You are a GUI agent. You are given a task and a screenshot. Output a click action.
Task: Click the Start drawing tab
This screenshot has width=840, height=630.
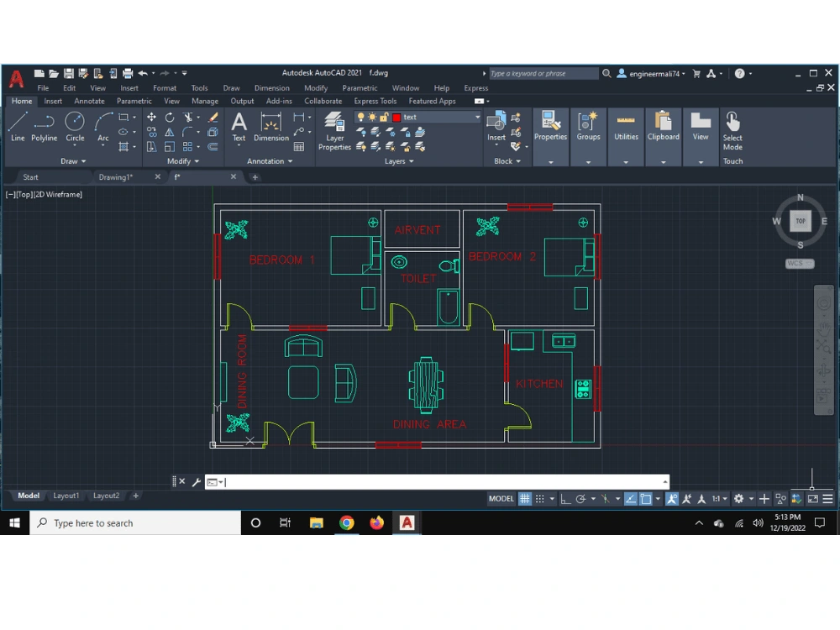tap(31, 176)
